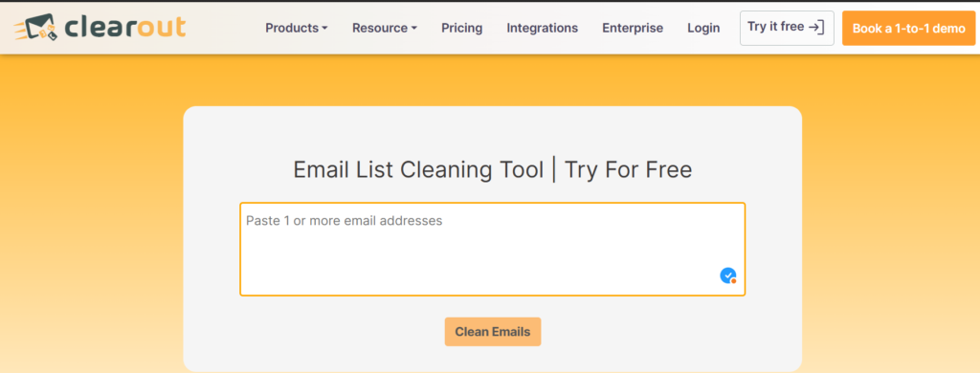This screenshot has width=980, height=373.
Task: Click the Clean Emails button
Action: 493,332
